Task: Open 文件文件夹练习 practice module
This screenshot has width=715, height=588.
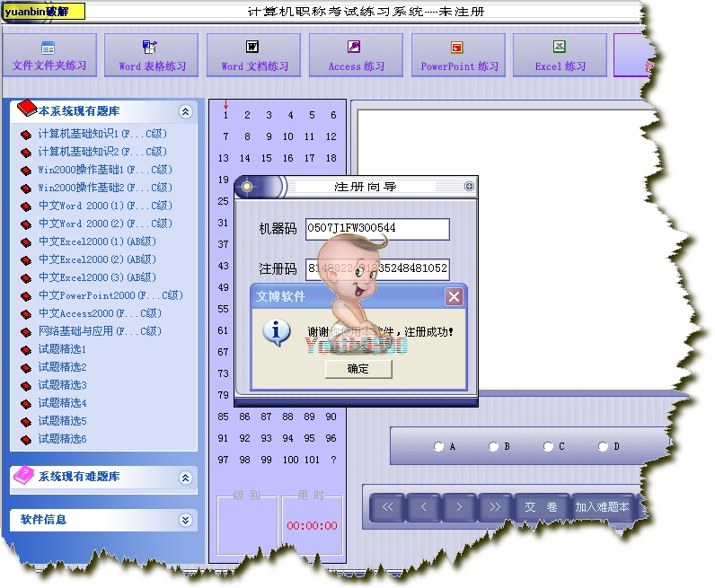Action: coord(49,56)
